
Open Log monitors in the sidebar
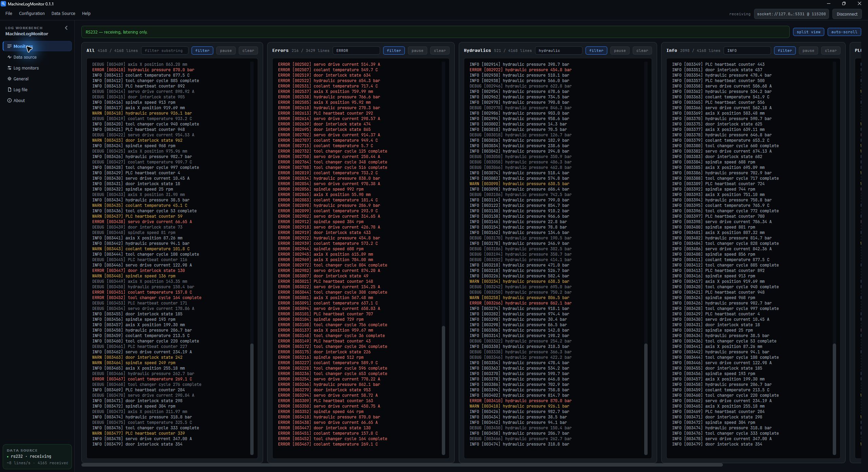coord(37,68)
